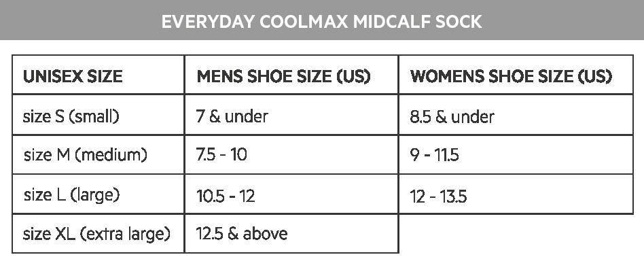Click the size S (small) cell
The width and height of the screenshot is (644, 274).
pyautogui.click(x=71, y=116)
